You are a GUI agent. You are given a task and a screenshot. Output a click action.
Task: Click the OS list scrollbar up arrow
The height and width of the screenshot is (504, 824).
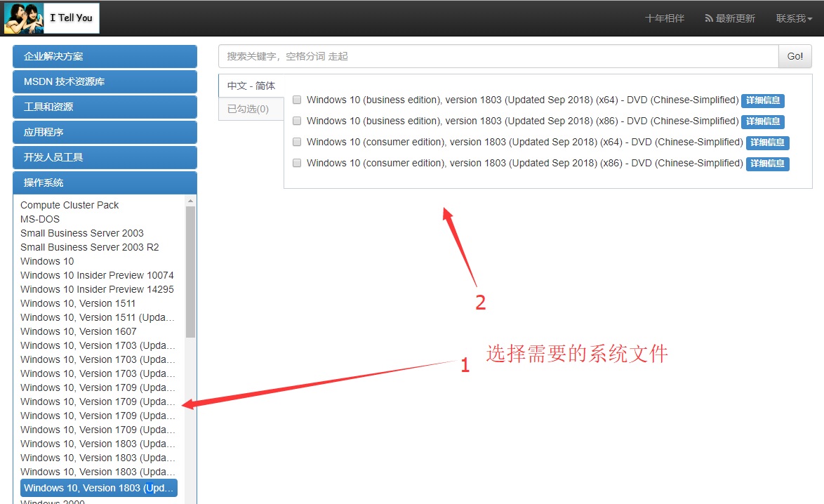[190, 201]
